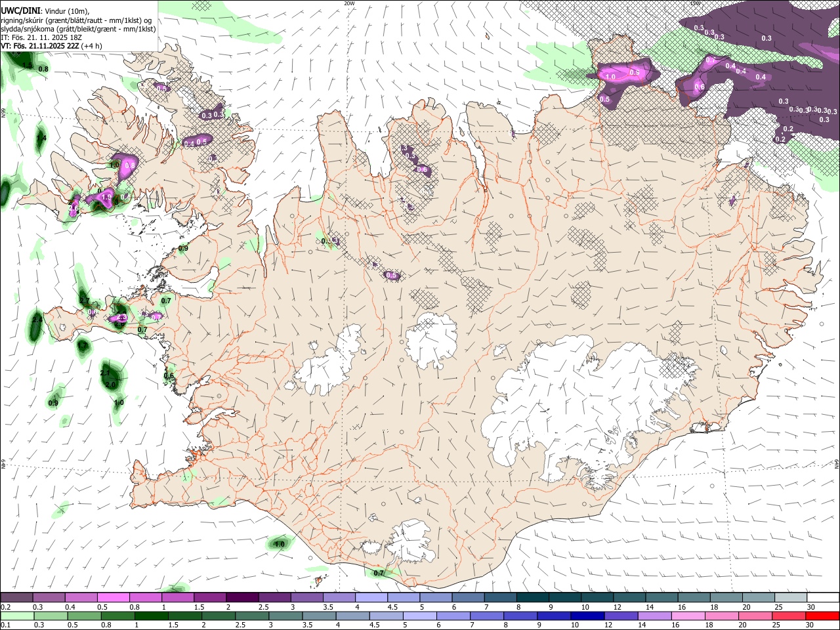
Task: Click the '0.6' value on the west coast
Action: [x=169, y=375]
